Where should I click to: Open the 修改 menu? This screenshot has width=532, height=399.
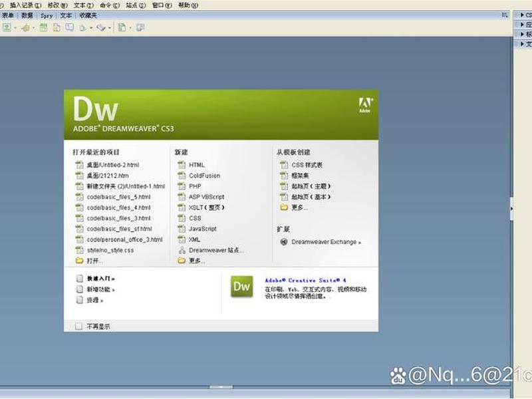[x=58, y=5]
